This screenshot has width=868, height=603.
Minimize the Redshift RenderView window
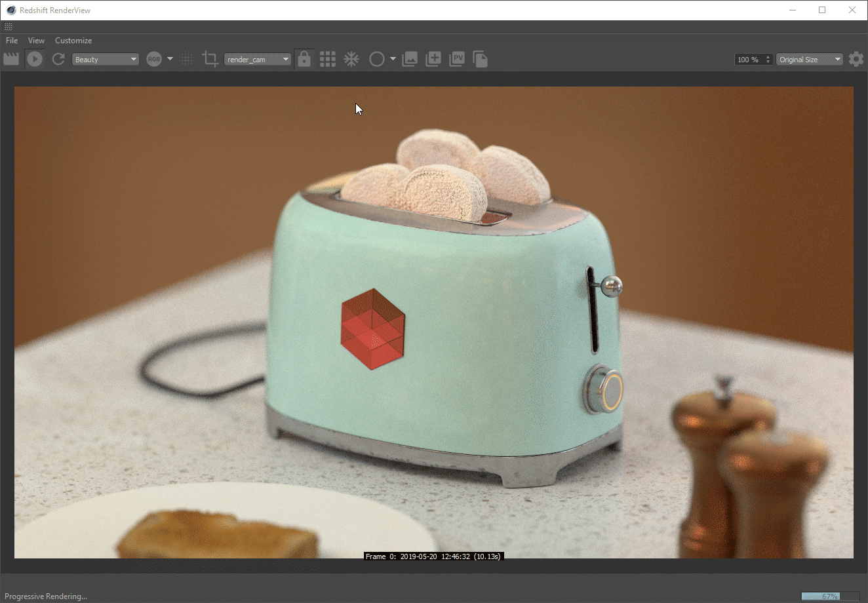click(x=793, y=10)
